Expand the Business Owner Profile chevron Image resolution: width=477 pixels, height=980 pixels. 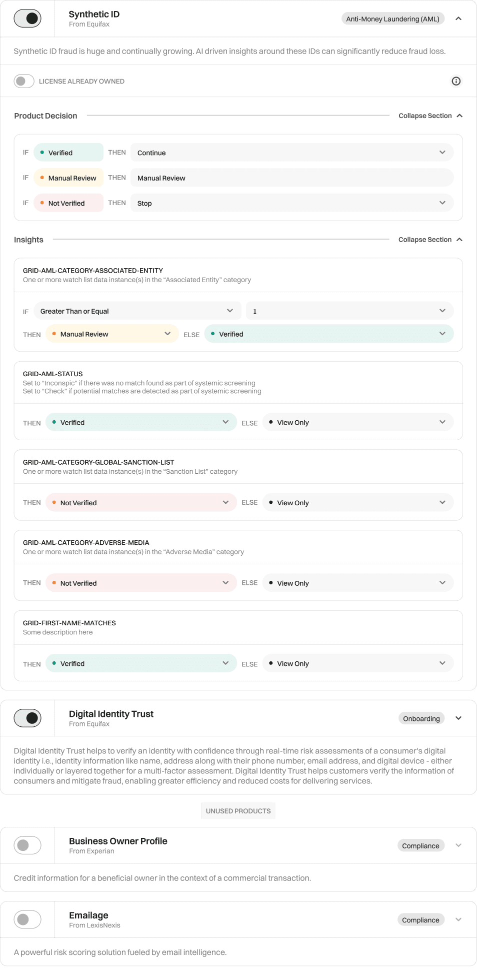pos(458,845)
